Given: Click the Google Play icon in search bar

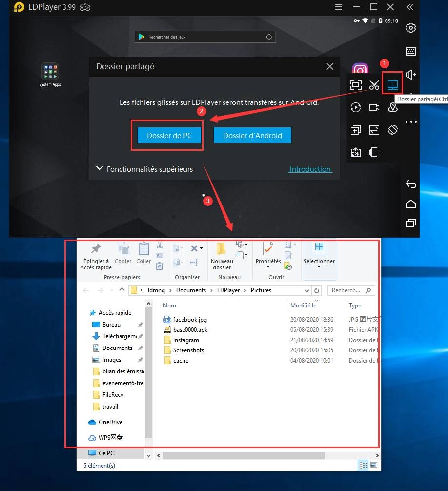Looking at the screenshot, I should click(142, 37).
